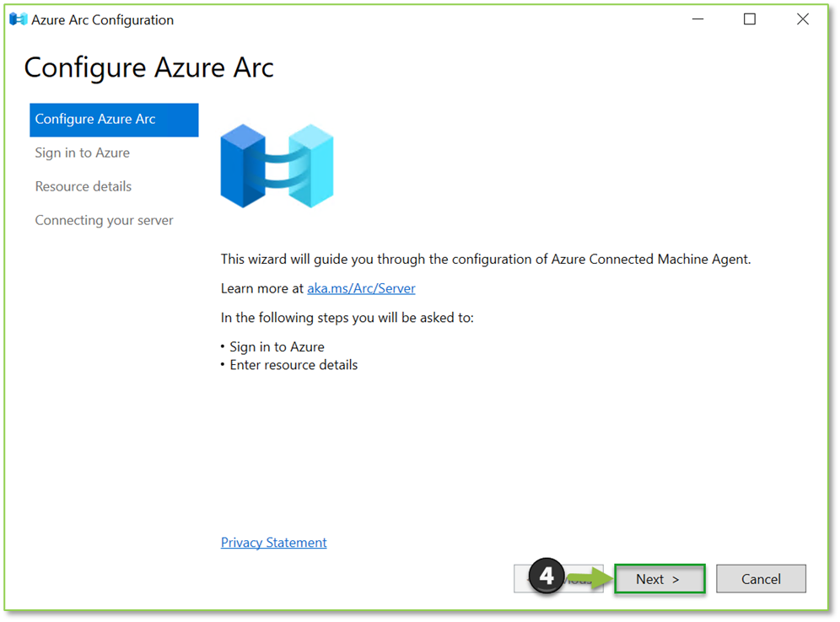Click the minimize icon in the title bar
This screenshot has height=622, width=840.
point(697,19)
